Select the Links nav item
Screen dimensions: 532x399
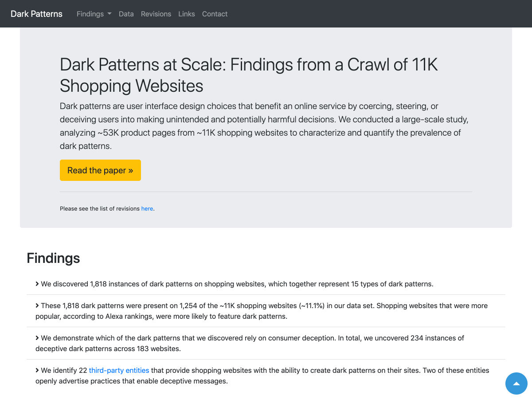click(x=186, y=14)
